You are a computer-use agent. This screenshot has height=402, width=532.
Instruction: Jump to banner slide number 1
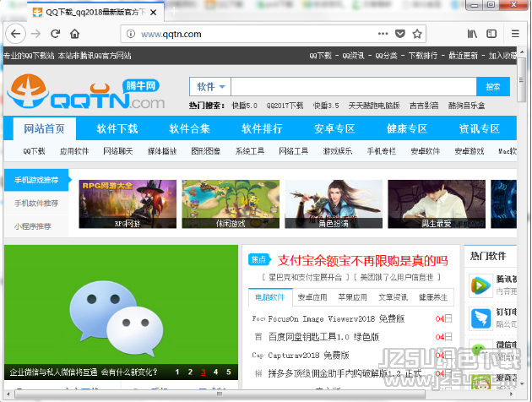pyautogui.click(x=177, y=372)
